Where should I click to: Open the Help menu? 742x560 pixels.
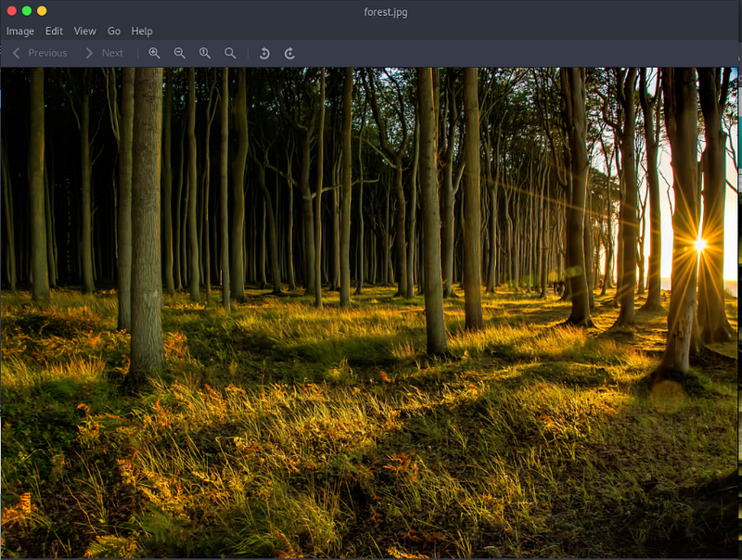point(142,31)
